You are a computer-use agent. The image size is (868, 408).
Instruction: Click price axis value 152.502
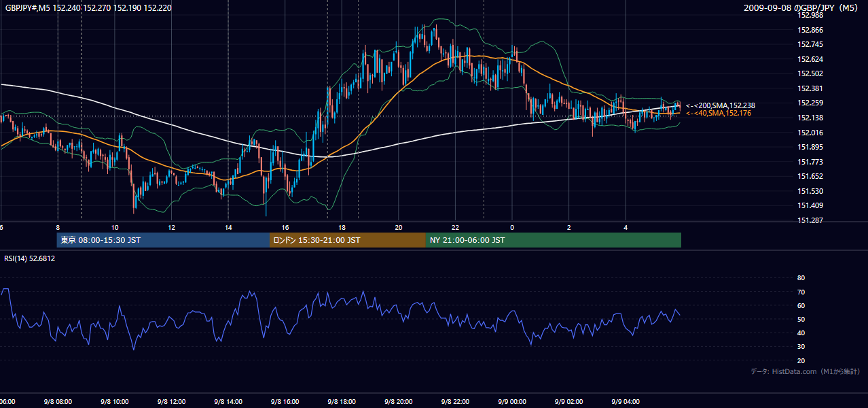click(x=810, y=73)
